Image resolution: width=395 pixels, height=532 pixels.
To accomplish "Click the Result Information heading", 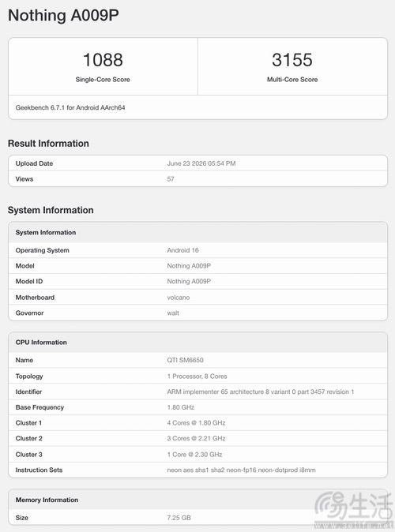I will pos(48,144).
